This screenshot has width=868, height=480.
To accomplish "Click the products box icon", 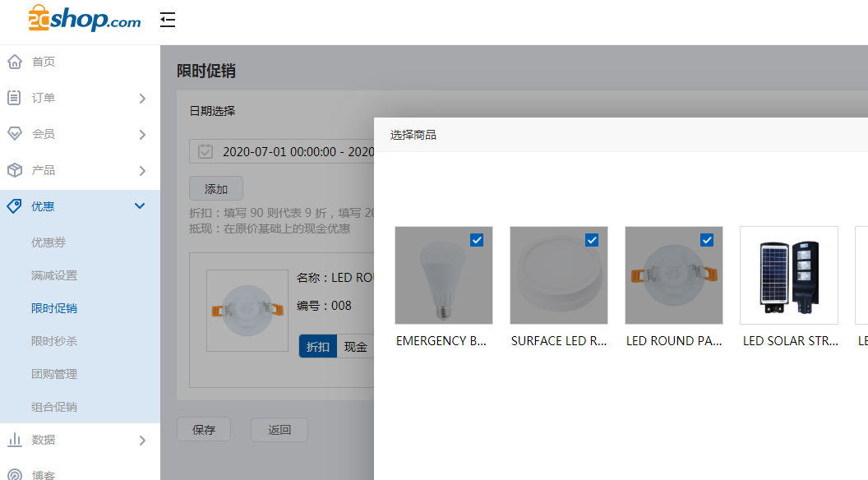I will [15, 170].
